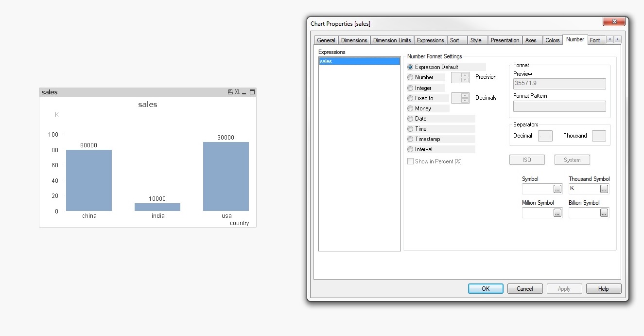Click the china bar in the chart
The height and width of the screenshot is (336, 644).
pyautogui.click(x=89, y=180)
